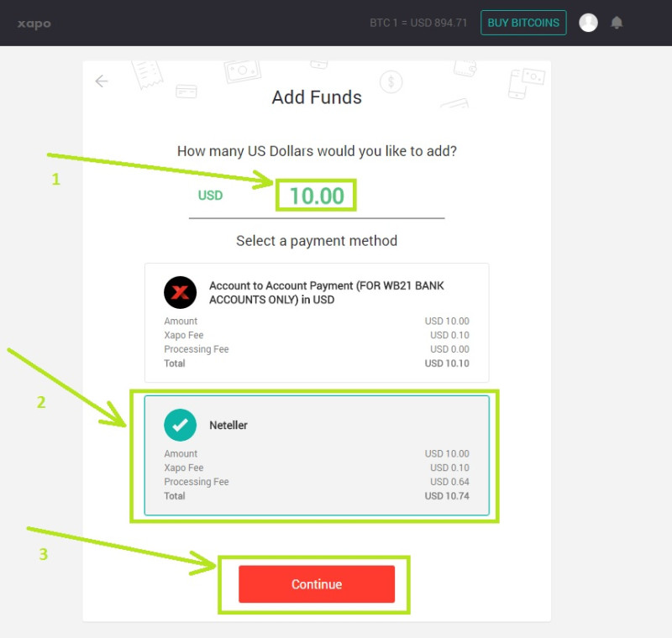This screenshot has width=672, height=638.
Task: Click the Add Funds heading
Action: tap(317, 97)
